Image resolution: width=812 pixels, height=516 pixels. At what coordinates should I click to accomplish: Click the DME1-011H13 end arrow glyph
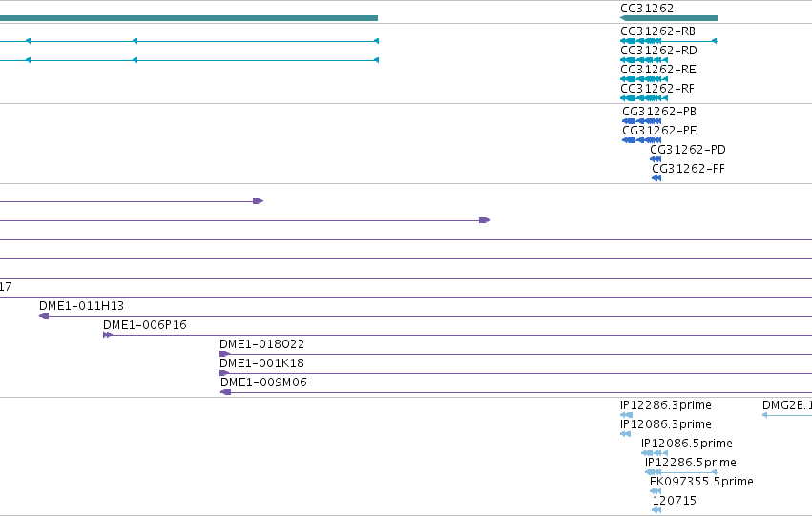[44, 316]
